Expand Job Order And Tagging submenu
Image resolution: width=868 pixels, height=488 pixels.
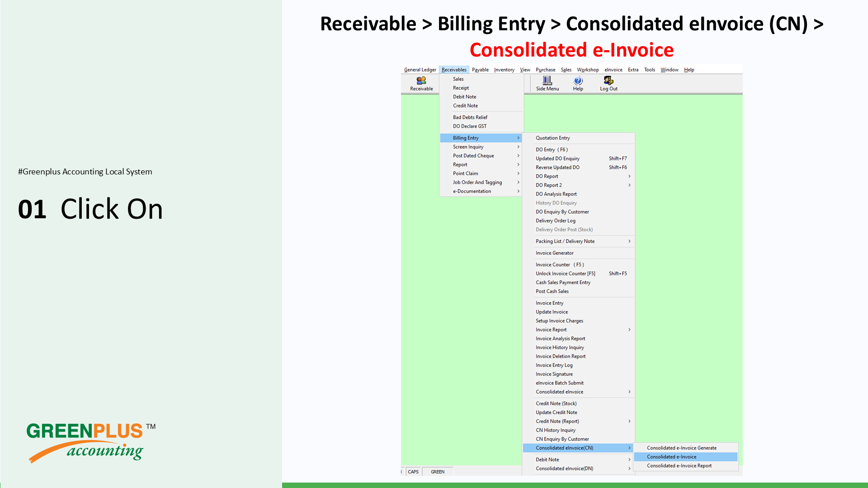click(481, 183)
